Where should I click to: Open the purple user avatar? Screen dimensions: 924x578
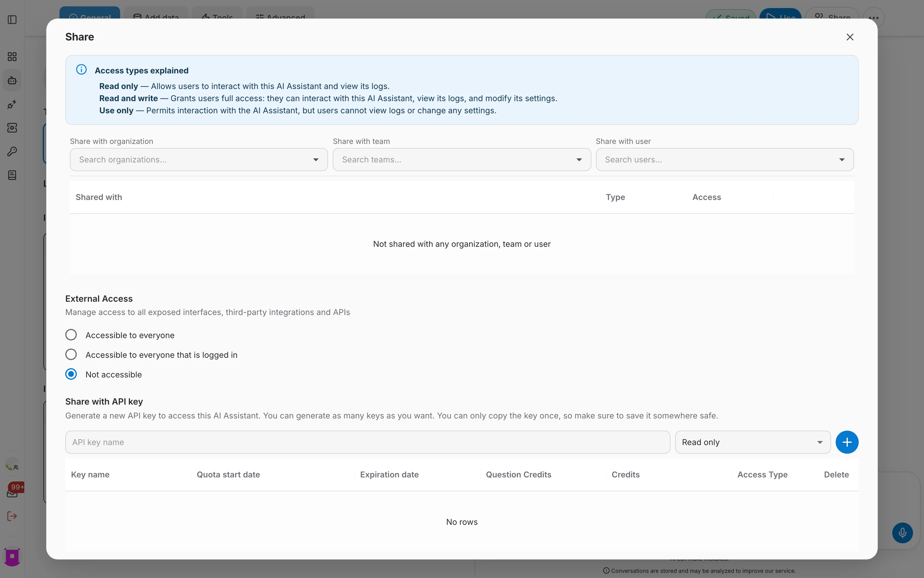tap(12, 556)
